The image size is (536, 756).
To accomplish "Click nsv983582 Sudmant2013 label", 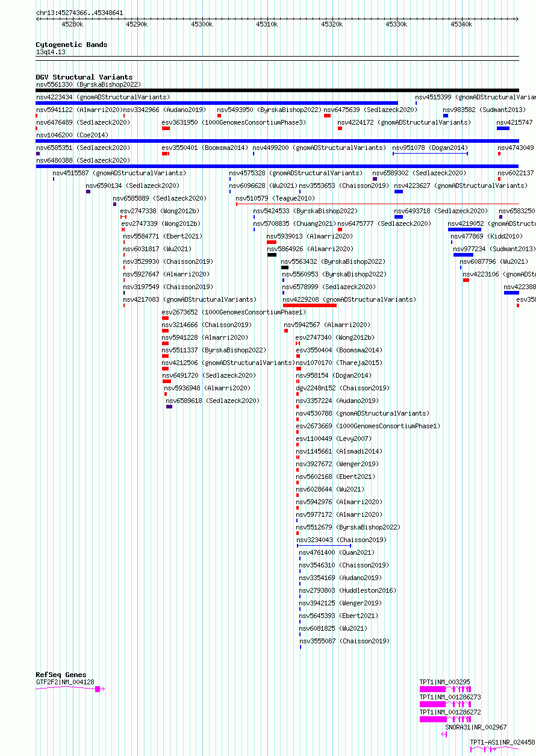I will (x=484, y=110).
